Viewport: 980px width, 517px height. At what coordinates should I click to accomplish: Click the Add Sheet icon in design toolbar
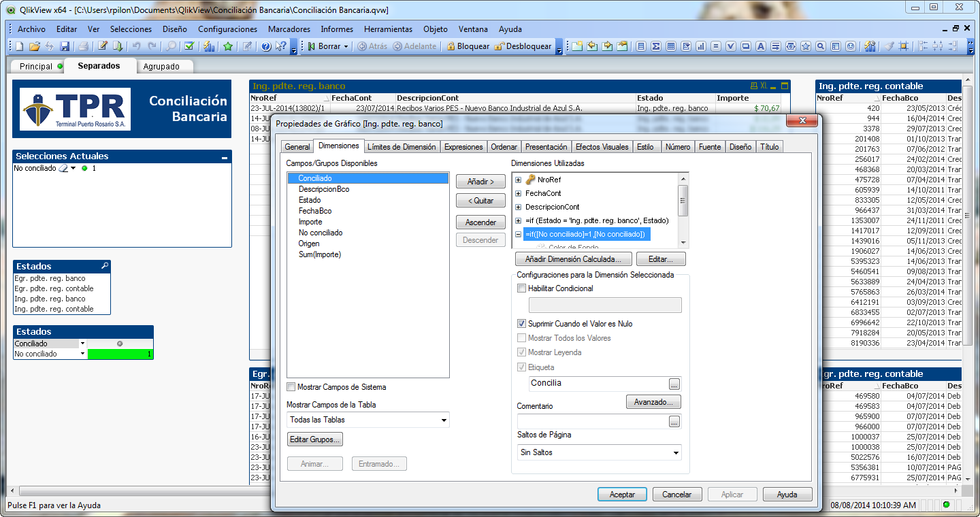[576, 46]
